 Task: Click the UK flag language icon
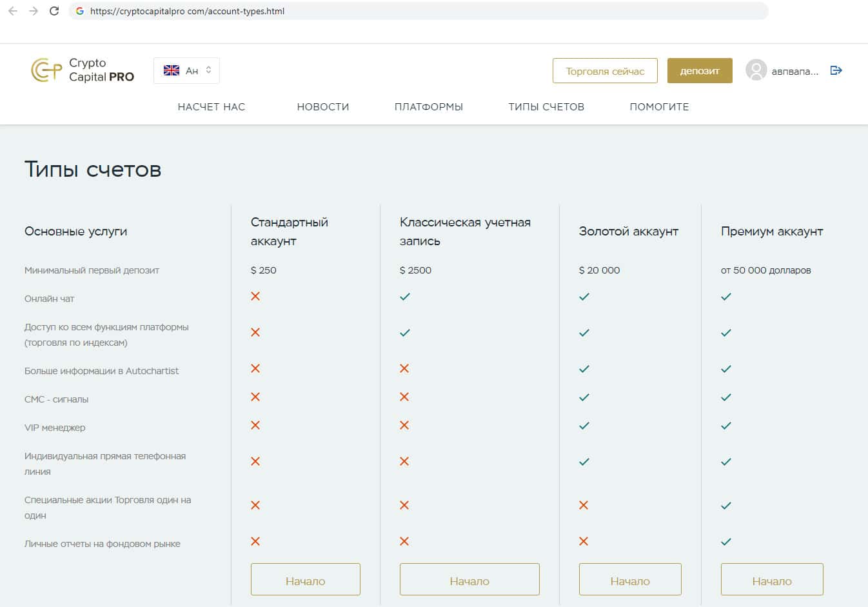click(172, 70)
